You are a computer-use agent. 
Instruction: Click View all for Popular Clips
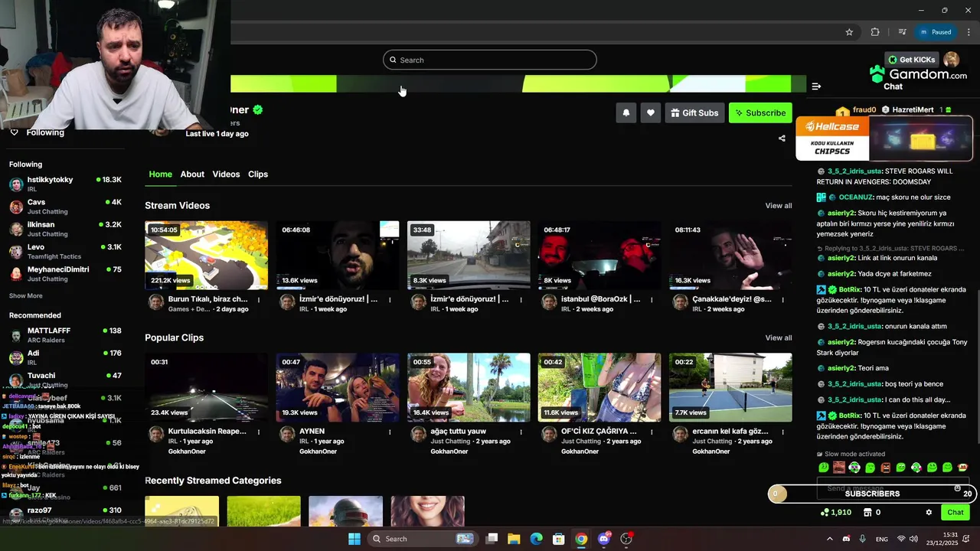(x=779, y=337)
